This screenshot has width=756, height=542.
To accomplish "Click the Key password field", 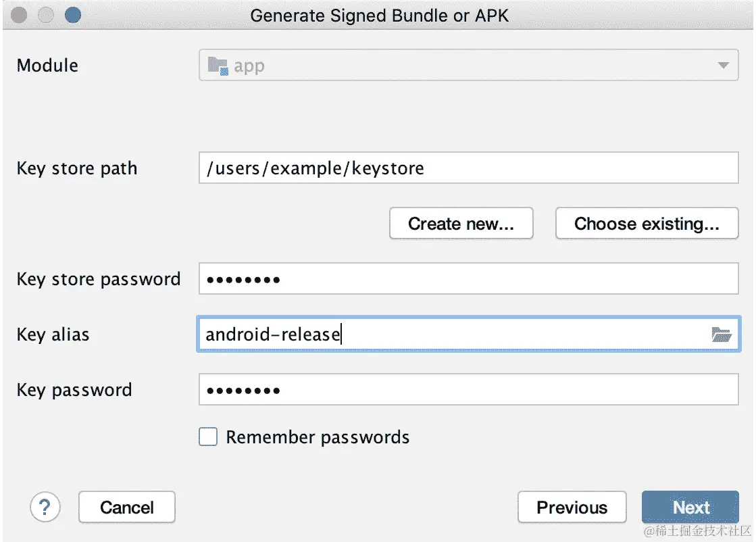I will [x=466, y=389].
